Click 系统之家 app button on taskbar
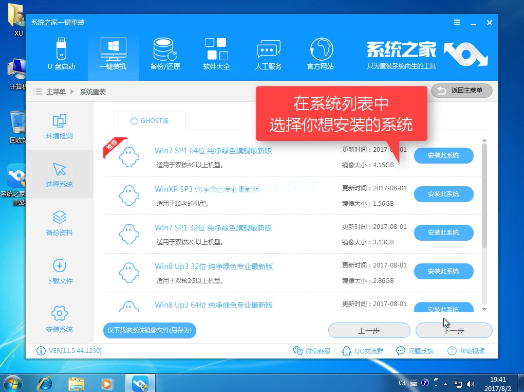524x392 pixels. coord(140,383)
